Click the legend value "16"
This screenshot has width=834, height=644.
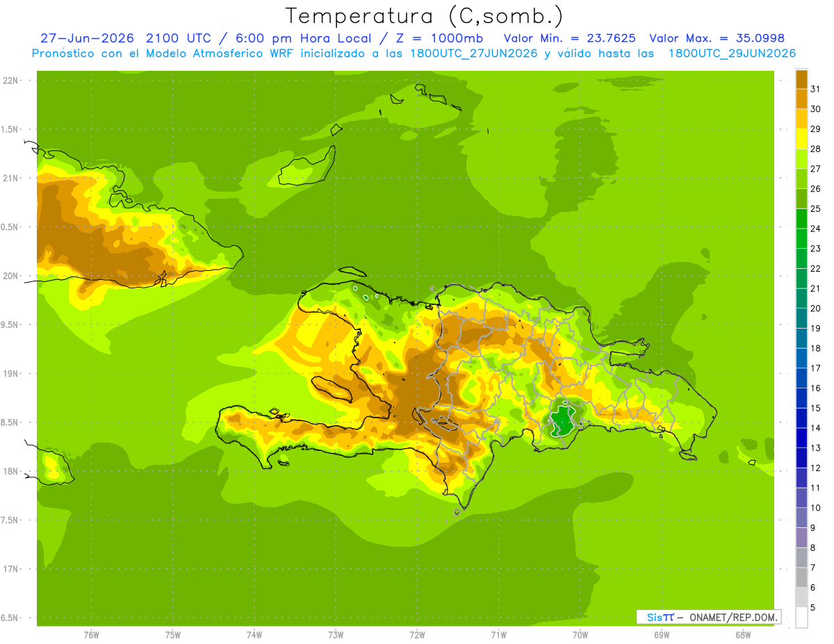815,388
